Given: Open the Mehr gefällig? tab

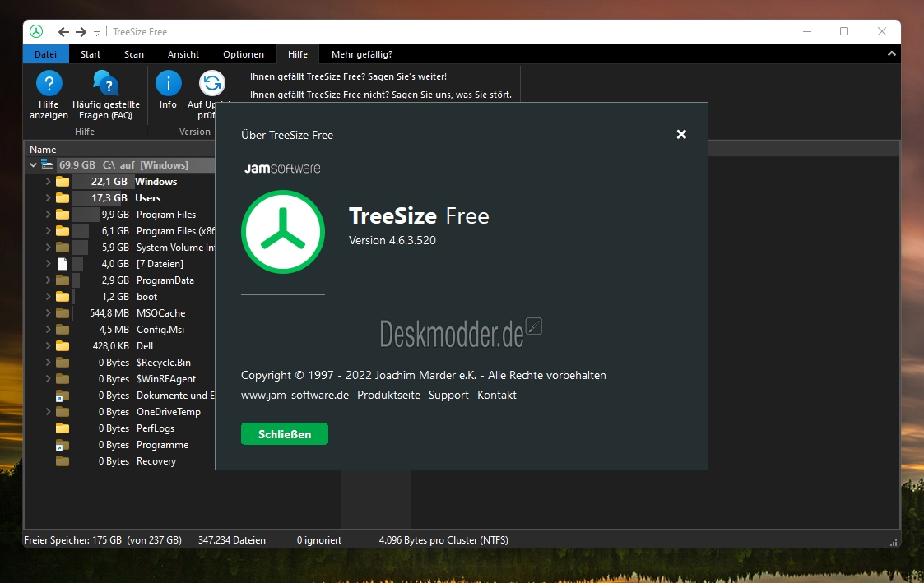Looking at the screenshot, I should (362, 54).
